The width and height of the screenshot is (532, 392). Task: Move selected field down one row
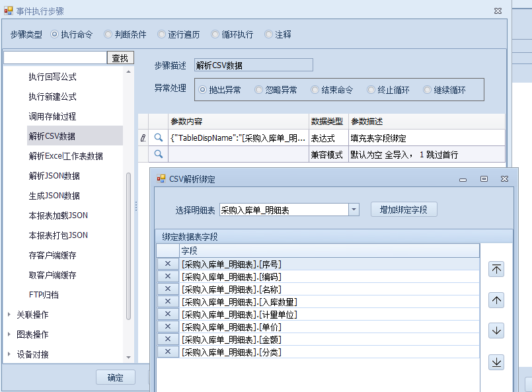(496, 330)
